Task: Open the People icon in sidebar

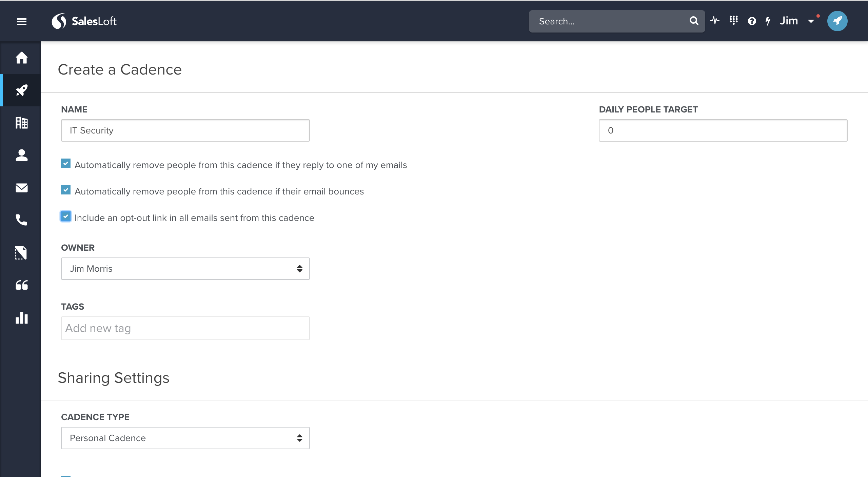Action: pos(21,155)
